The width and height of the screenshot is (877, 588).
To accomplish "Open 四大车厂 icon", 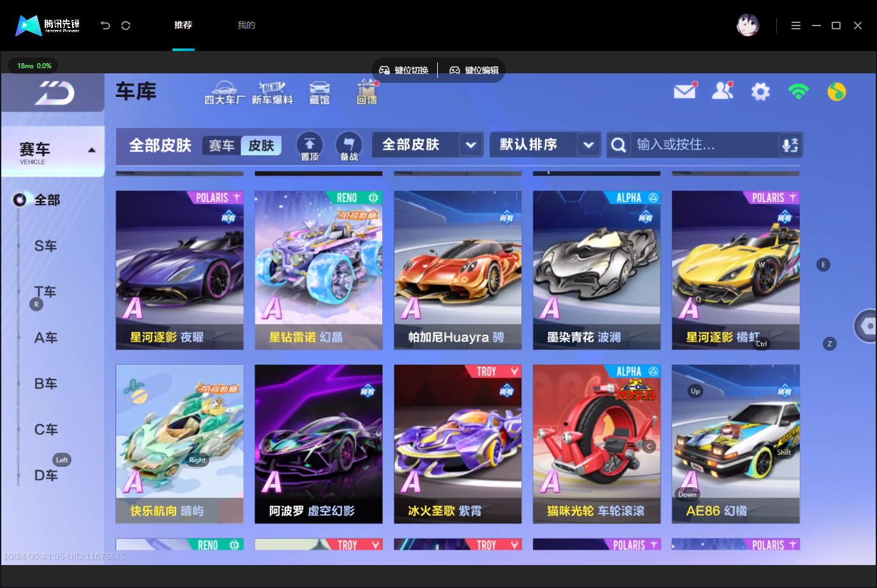I will coord(224,93).
